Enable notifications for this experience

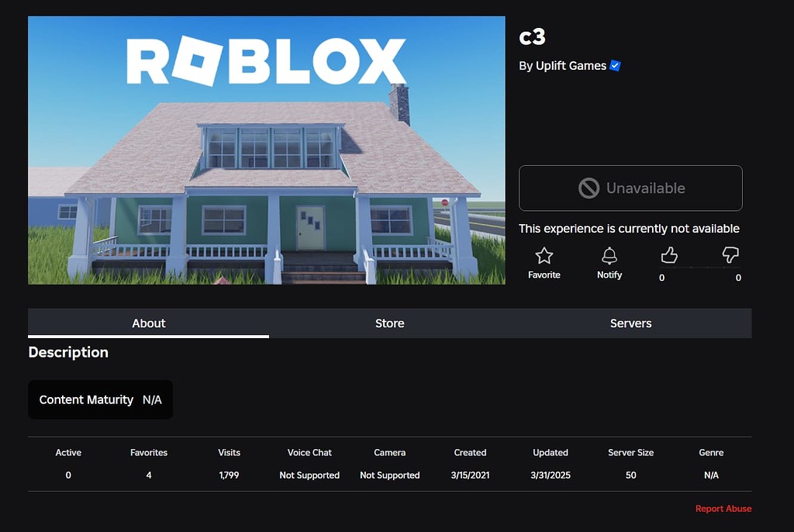coord(609,264)
